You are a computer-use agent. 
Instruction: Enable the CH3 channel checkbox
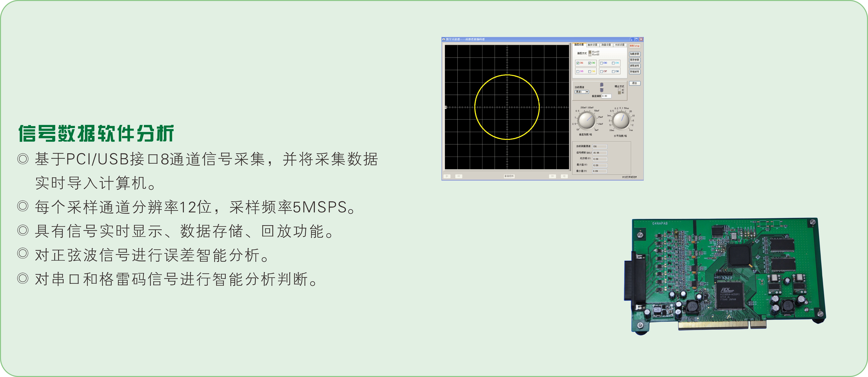point(602,63)
